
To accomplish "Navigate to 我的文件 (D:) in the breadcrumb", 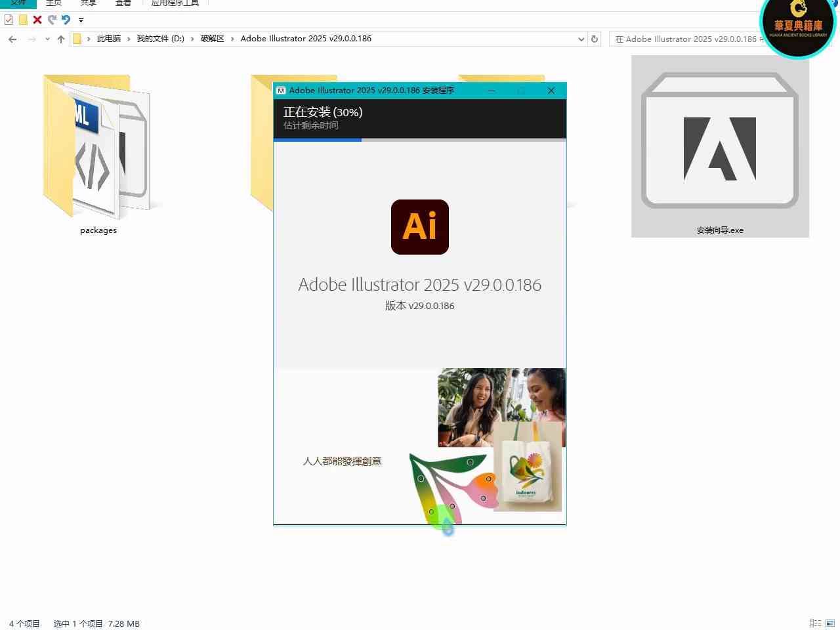I will point(161,39).
